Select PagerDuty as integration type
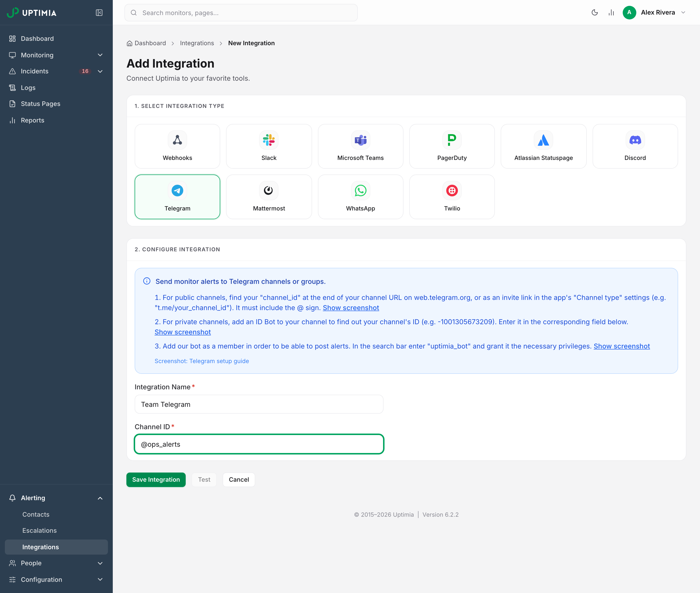 [x=452, y=146]
